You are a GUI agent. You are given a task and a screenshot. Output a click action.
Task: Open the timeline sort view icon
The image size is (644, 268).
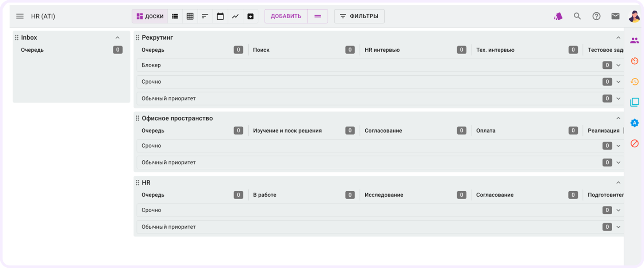[x=205, y=16]
